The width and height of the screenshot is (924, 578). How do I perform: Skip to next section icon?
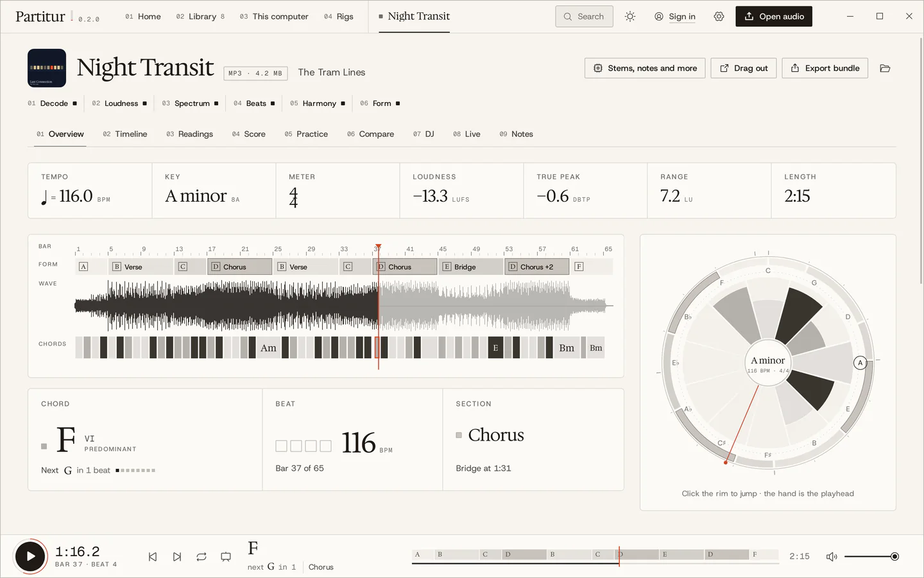click(x=177, y=557)
